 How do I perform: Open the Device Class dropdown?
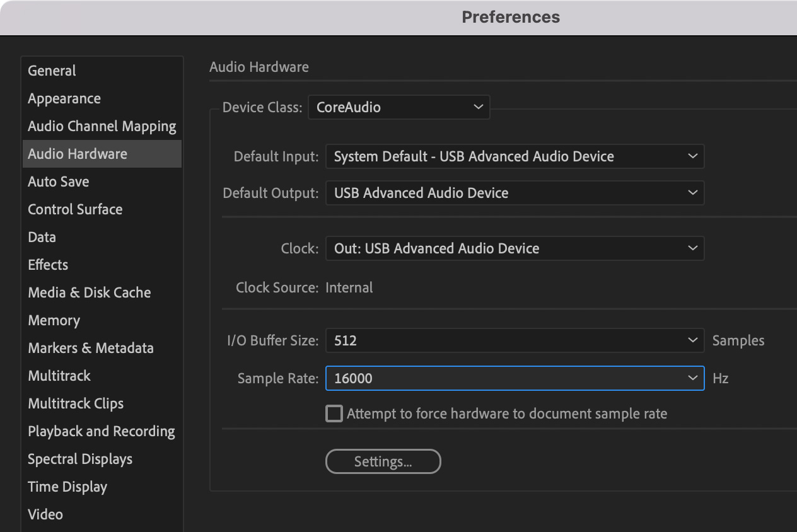click(x=399, y=107)
